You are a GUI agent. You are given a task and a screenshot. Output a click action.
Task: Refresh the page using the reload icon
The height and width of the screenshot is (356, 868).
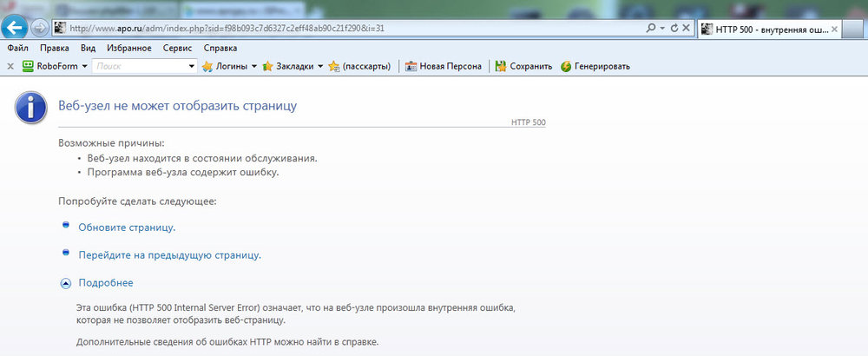pos(674,28)
